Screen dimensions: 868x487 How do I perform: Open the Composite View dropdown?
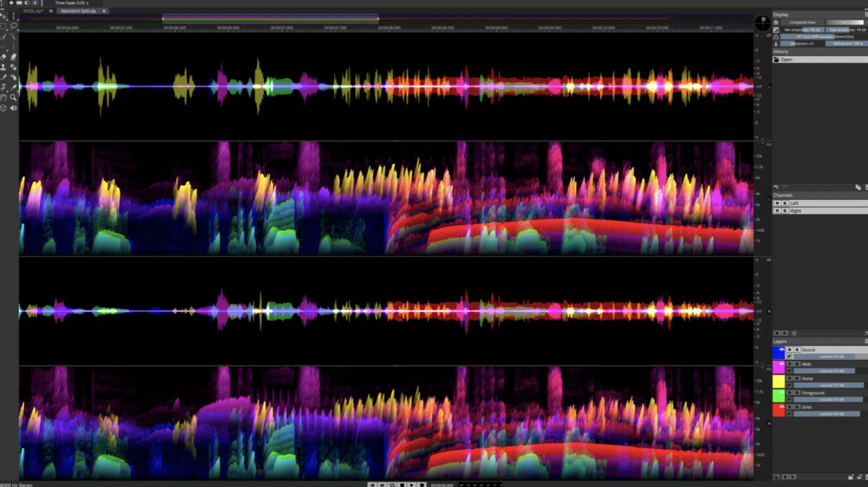[x=803, y=22]
